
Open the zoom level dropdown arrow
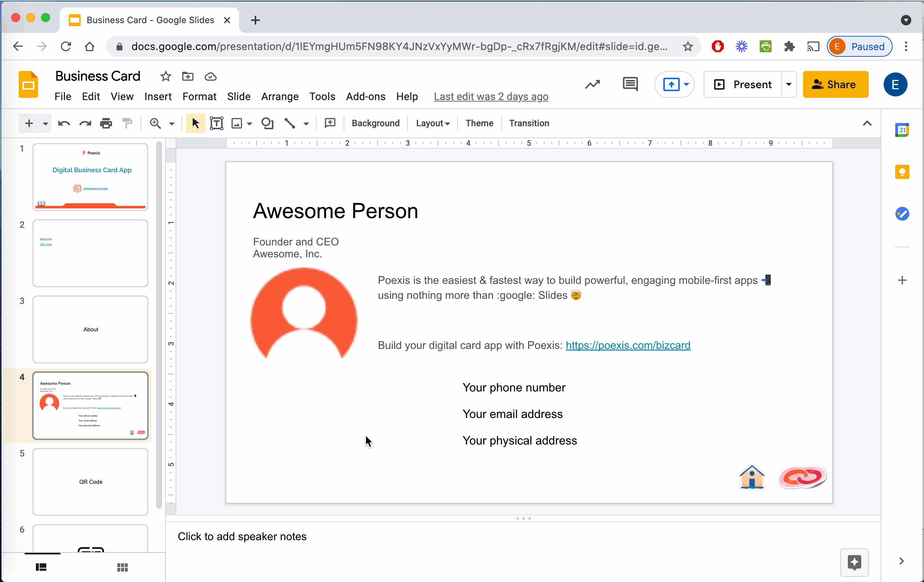coord(172,124)
